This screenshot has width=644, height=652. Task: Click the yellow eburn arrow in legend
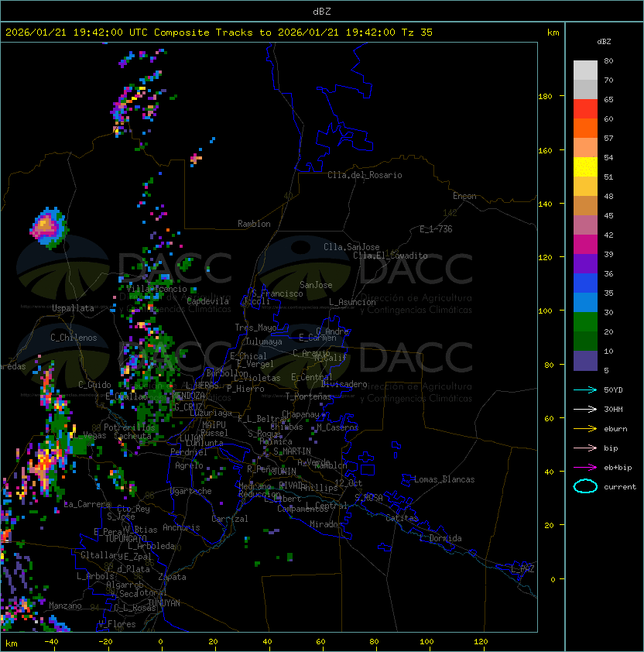click(585, 429)
